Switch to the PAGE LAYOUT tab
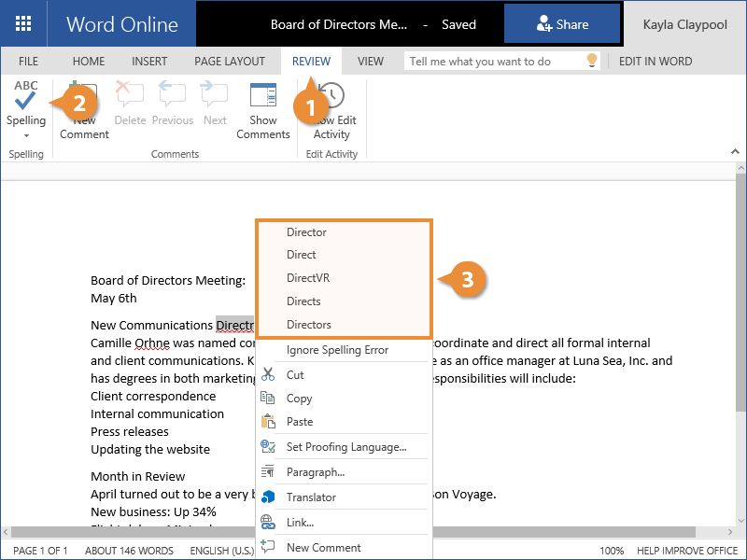747x560 pixels. click(x=230, y=62)
